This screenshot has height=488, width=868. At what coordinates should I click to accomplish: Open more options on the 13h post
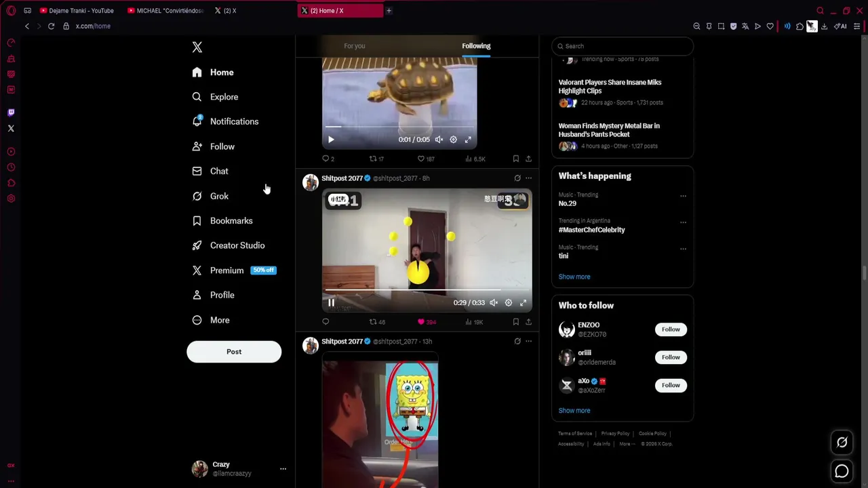pos(528,342)
